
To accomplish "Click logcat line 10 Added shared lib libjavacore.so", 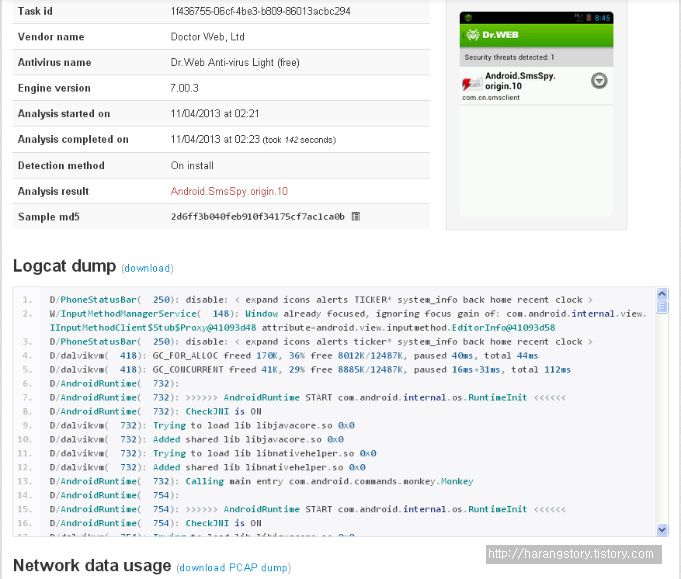I will click(x=197, y=439).
